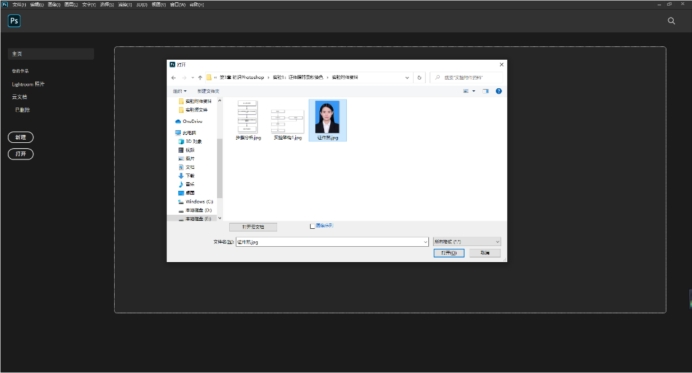Click the blue help question-mark icon

pos(499,91)
